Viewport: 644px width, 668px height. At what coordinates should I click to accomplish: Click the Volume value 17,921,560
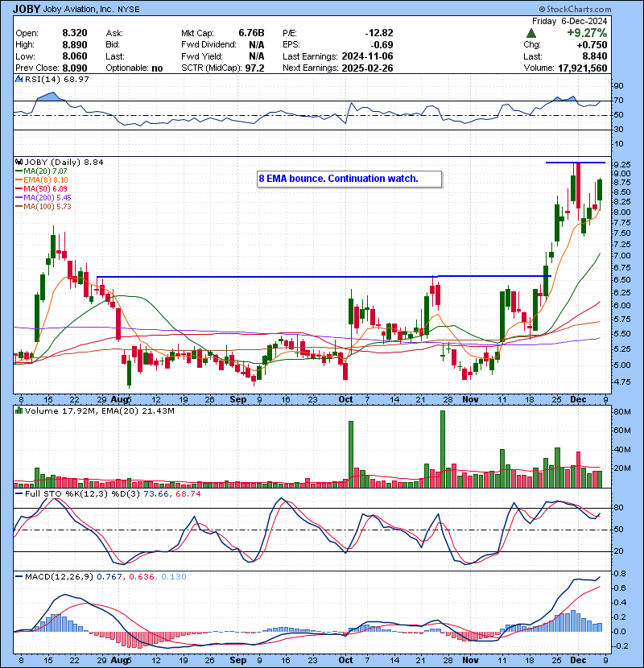tap(582, 68)
